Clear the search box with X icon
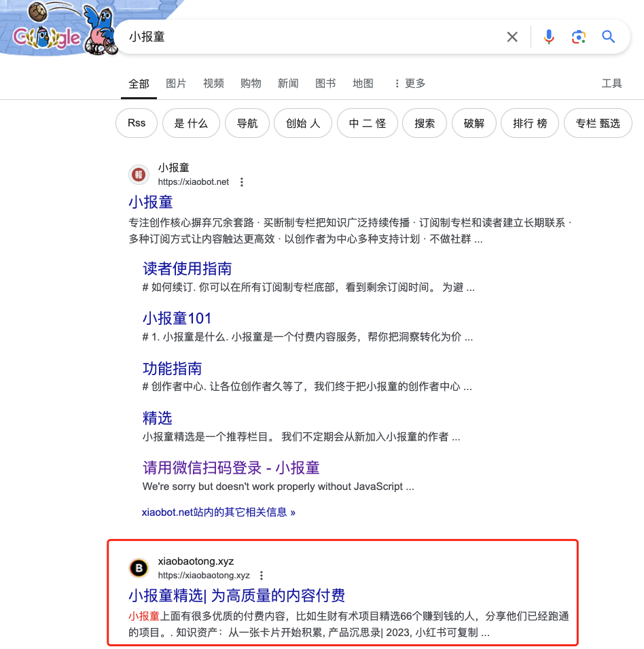644x649 pixels. click(x=512, y=37)
